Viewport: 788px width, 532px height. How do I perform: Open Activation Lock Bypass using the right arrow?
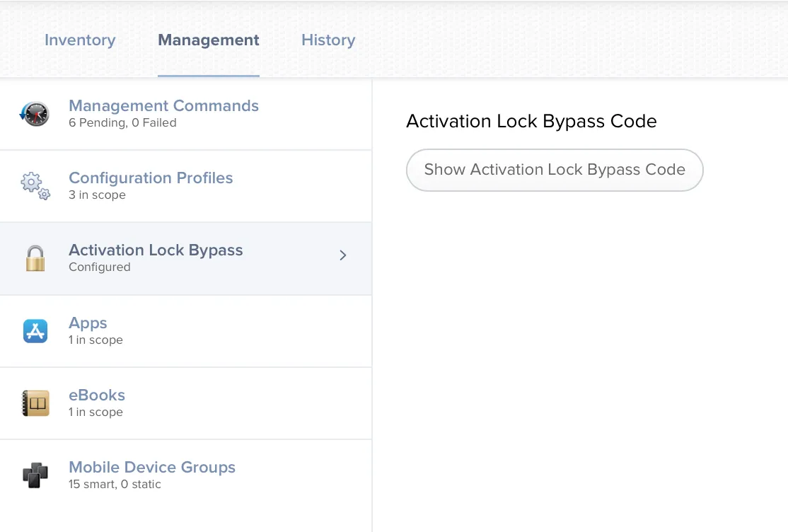tap(342, 255)
